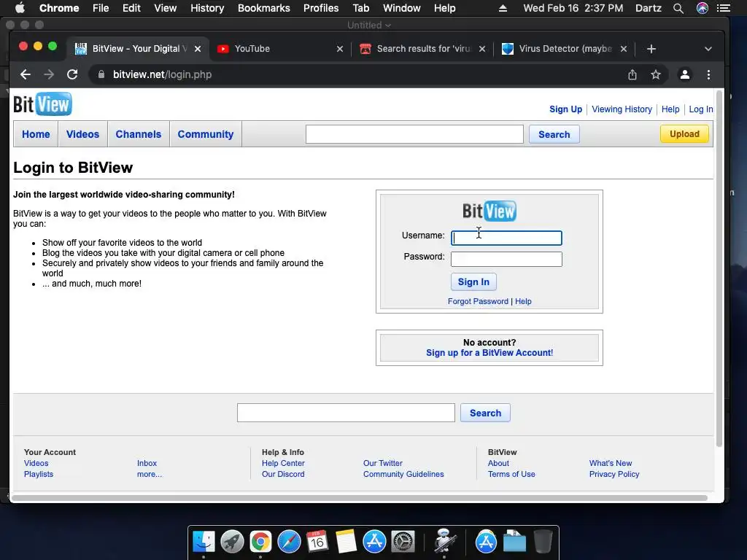Reload the page with the refresh icon
Image resolution: width=747 pixels, height=560 pixels.
[72, 74]
